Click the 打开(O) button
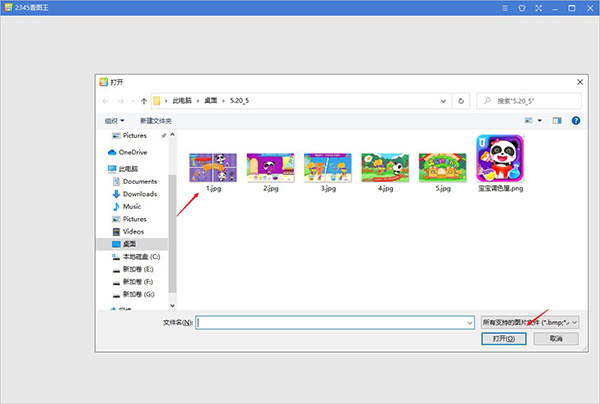The width and height of the screenshot is (600, 404). (504, 339)
